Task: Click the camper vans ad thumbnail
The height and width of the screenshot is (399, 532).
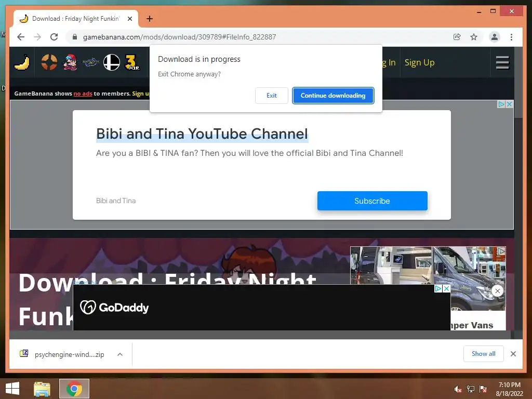Action: coord(428,278)
